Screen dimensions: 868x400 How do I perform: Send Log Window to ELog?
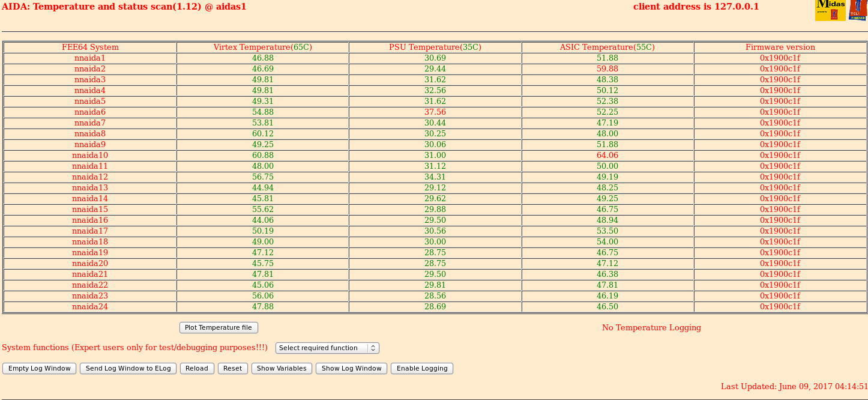coord(128,368)
